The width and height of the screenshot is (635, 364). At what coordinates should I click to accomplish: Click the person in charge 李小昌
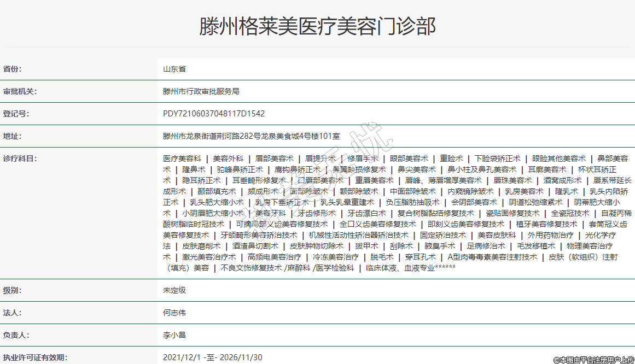tap(174, 335)
